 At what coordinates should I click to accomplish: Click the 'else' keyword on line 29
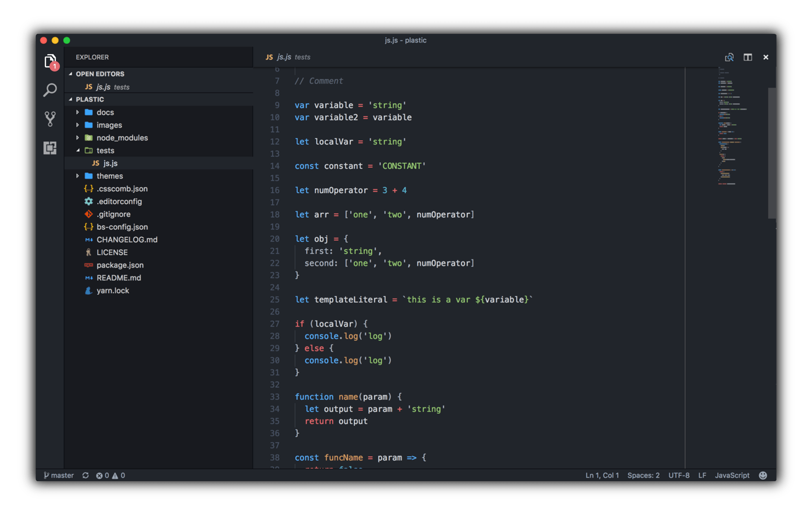(314, 348)
